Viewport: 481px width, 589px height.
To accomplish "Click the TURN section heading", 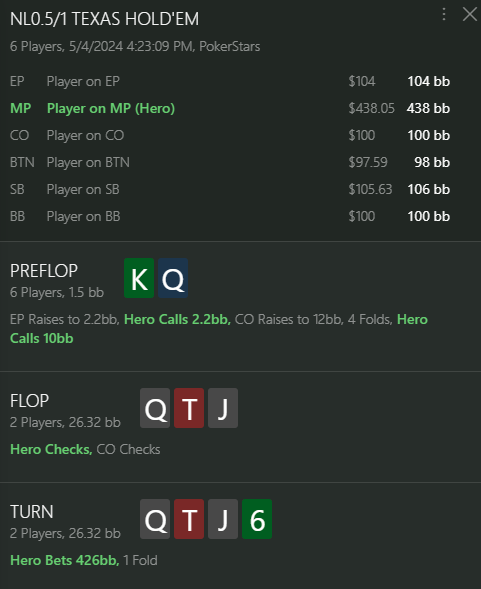I will [32, 512].
